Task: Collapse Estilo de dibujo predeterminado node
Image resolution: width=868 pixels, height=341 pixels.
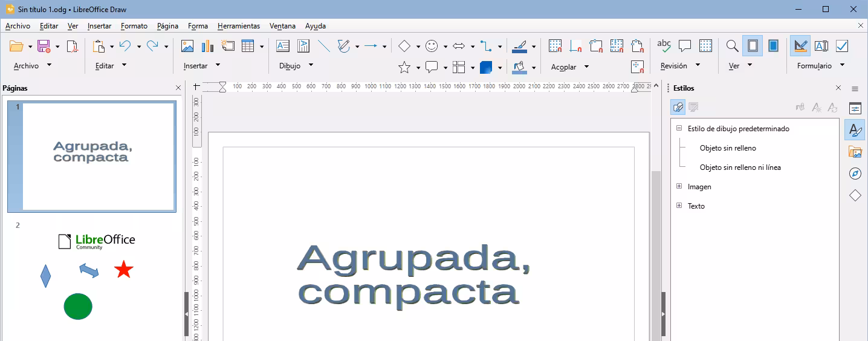Action: click(679, 128)
